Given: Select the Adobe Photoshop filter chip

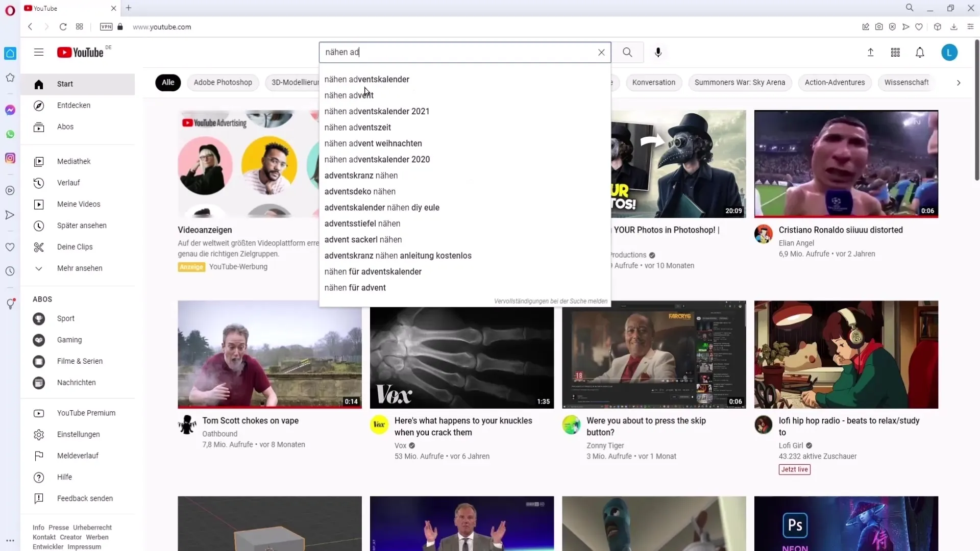Looking at the screenshot, I should [x=223, y=83].
